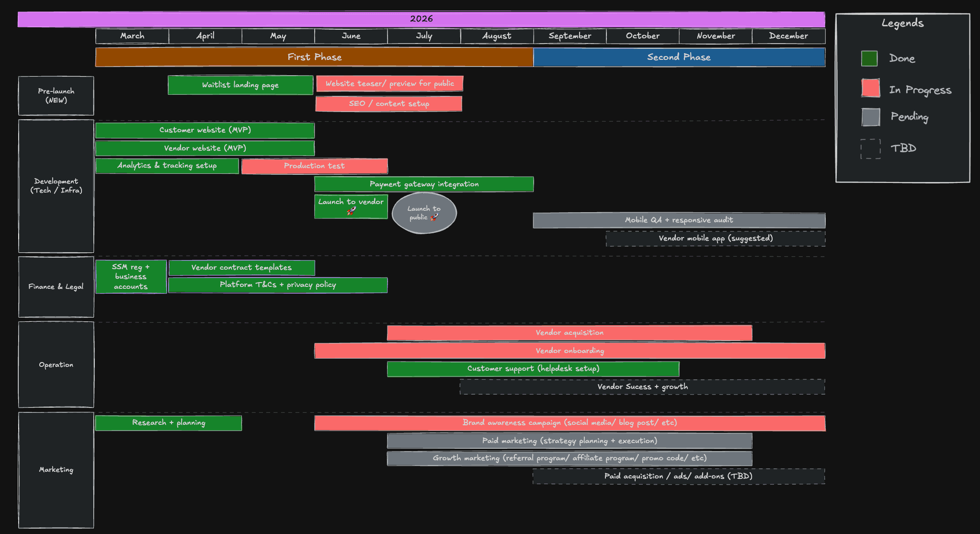Image resolution: width=980 pixels, height=534 pixels.
Task: Click the Vendor mobile app (suggested) box
Action: coord(716,239)
